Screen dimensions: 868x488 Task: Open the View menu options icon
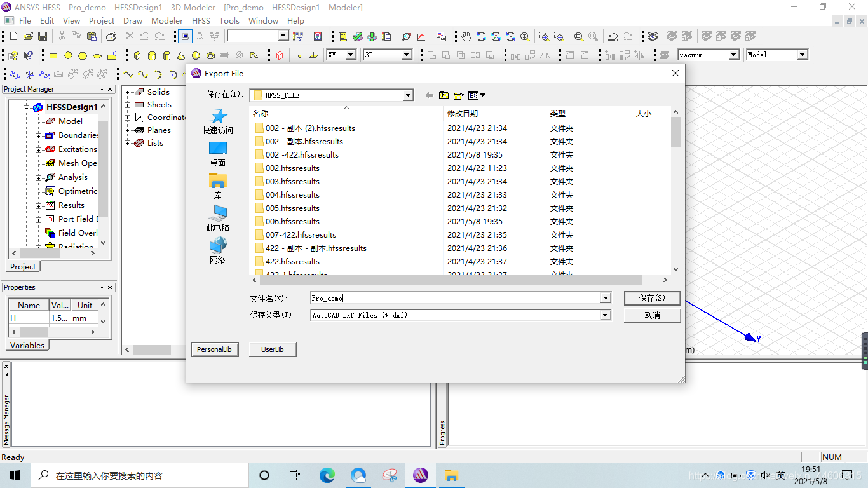click(477, 95)
